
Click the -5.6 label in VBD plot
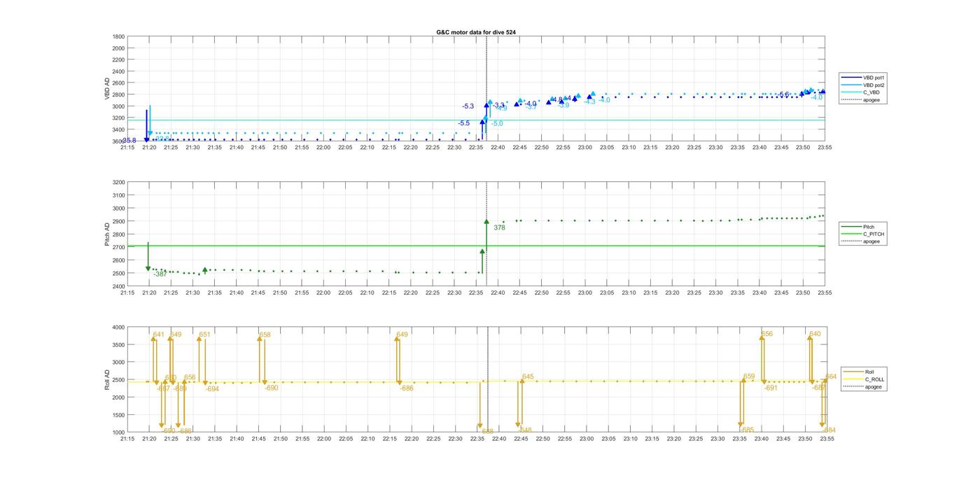click(x=783, y=94)
